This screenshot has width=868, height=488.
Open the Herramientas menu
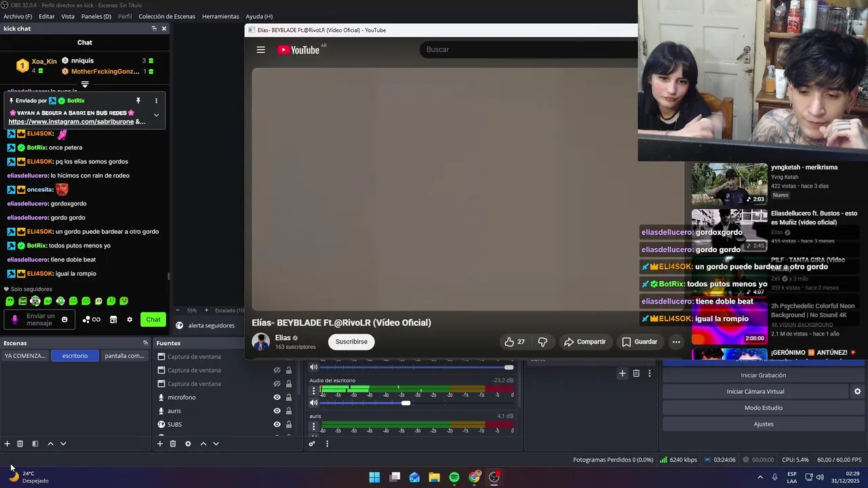(x=220, y=16)
